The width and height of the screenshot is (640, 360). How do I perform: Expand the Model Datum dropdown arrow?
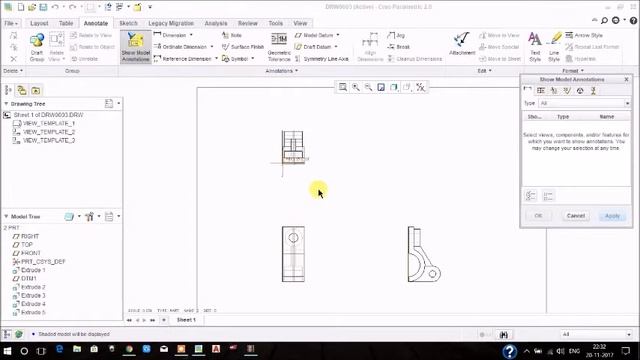(x=338, y=35)
